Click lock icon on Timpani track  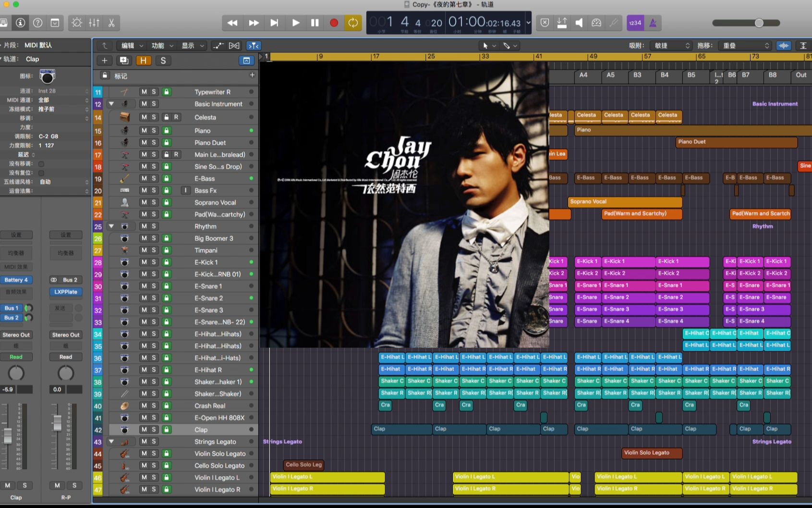166,250
